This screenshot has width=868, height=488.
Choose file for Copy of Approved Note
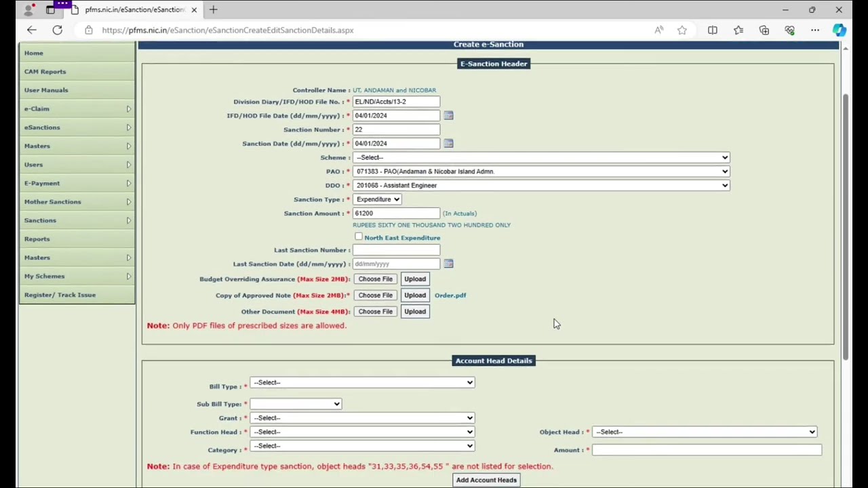[x=376, y=296]
